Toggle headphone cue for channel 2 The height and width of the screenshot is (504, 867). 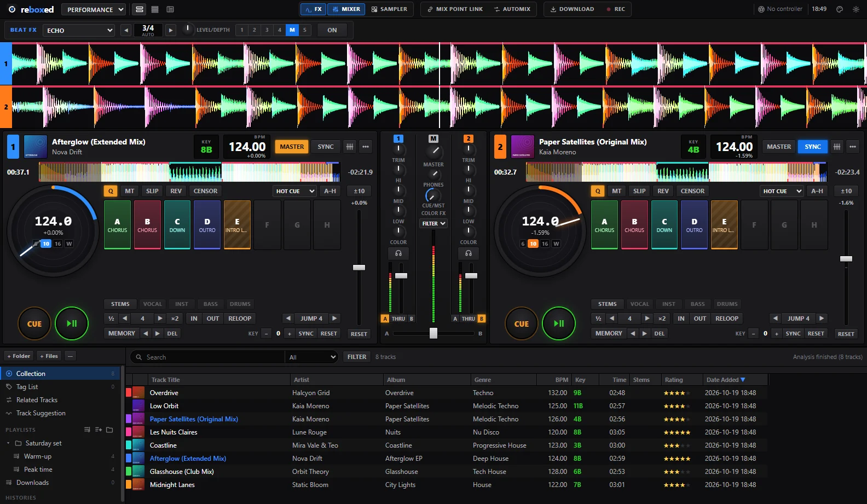[x=469, y=253]
